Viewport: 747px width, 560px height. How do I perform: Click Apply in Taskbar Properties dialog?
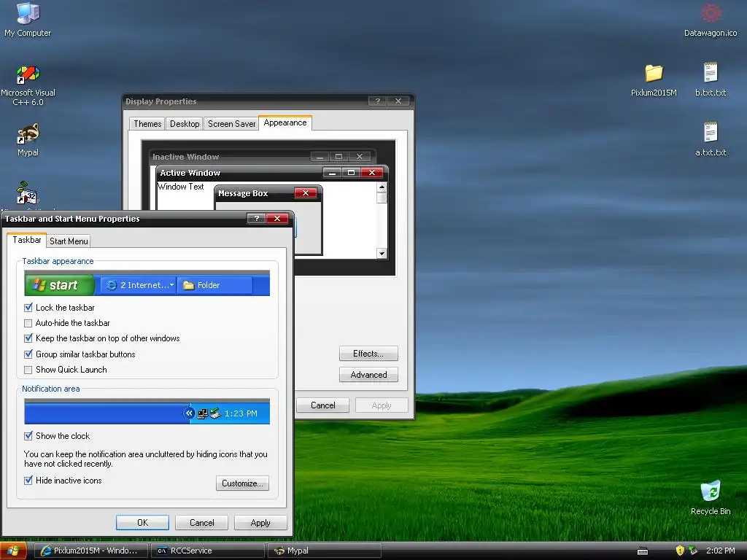point(260,522)
